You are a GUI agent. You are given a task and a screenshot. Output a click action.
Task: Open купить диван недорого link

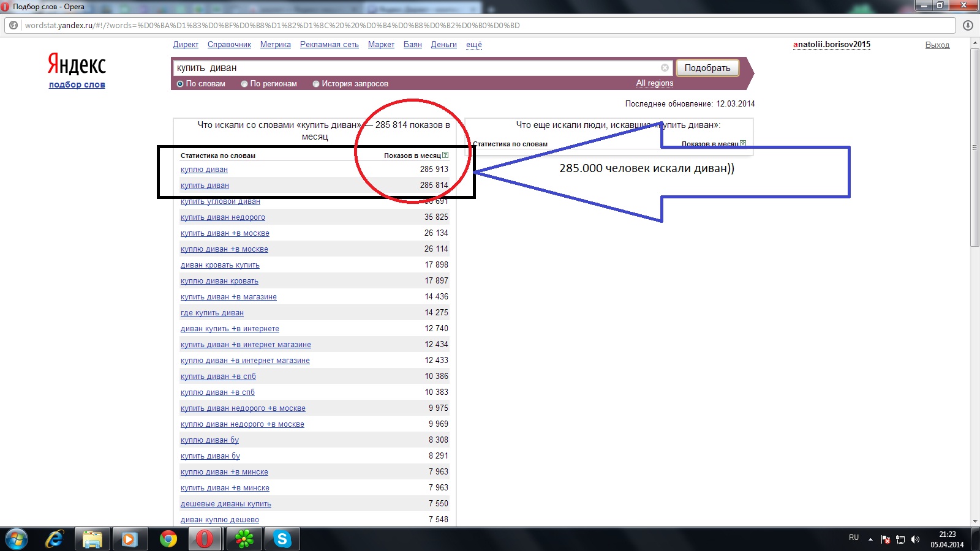click(223, 217)
